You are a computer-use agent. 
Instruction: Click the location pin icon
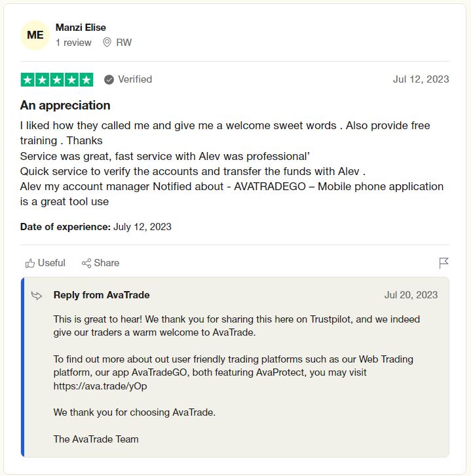click(x=107, y=43)
